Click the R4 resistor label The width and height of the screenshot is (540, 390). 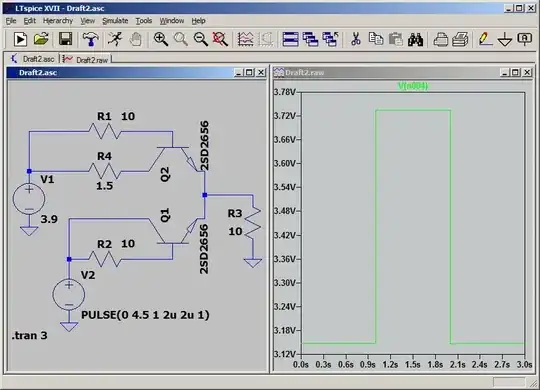(x=104, y=156)
